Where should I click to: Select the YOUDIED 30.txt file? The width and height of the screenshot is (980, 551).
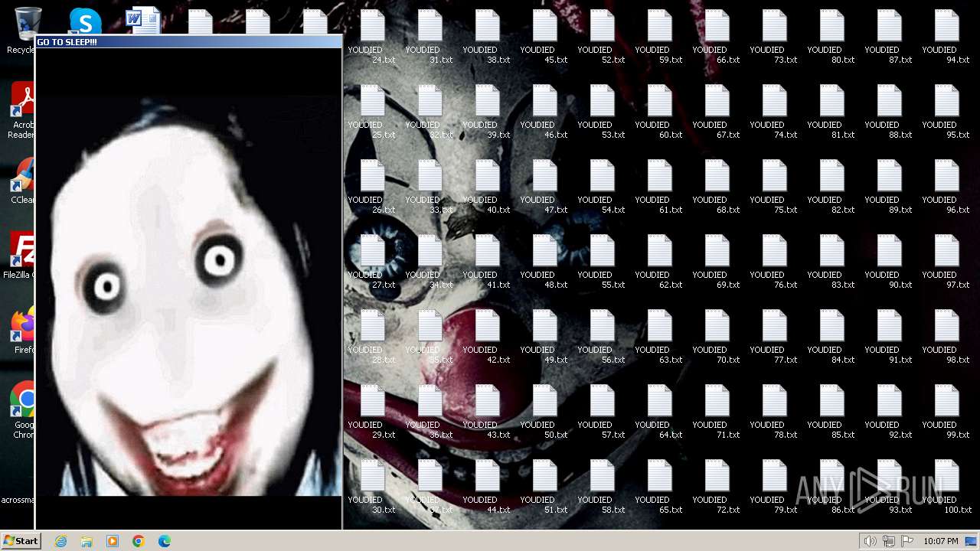coord(372,487)
